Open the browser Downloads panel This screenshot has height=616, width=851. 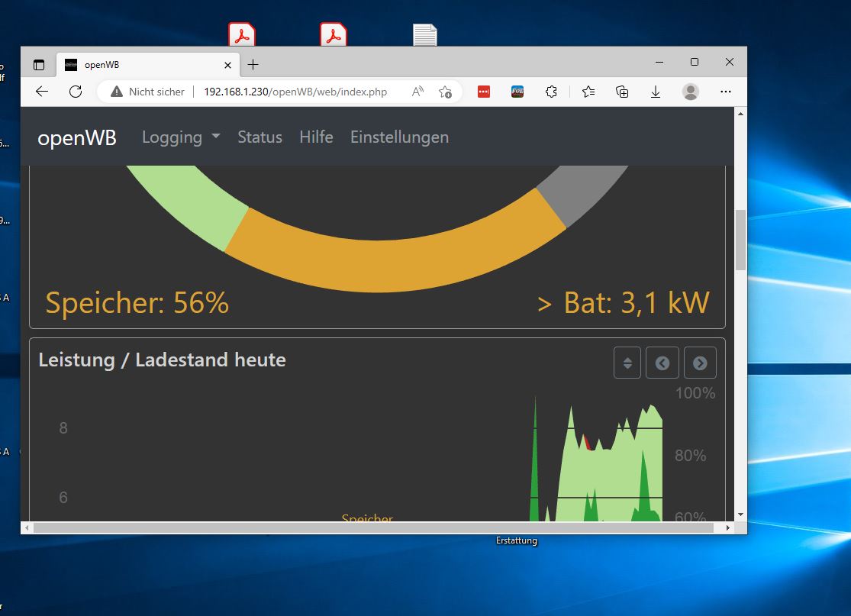655,92
